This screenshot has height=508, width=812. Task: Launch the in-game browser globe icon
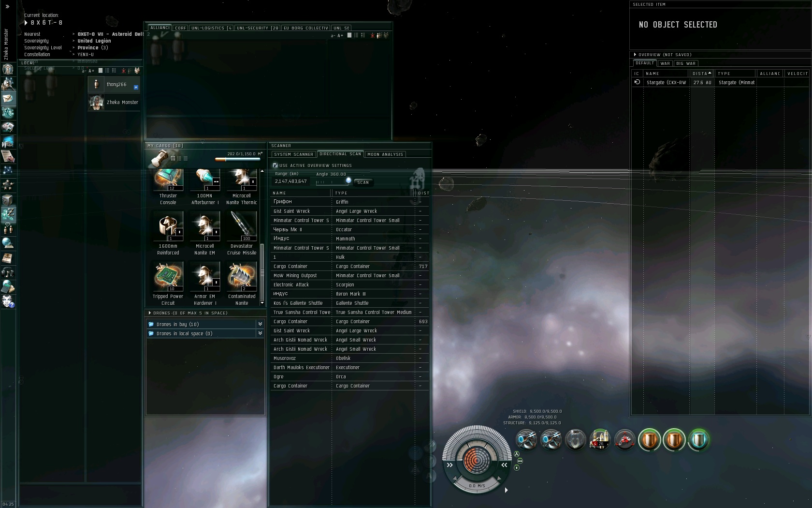click(8, 243)
